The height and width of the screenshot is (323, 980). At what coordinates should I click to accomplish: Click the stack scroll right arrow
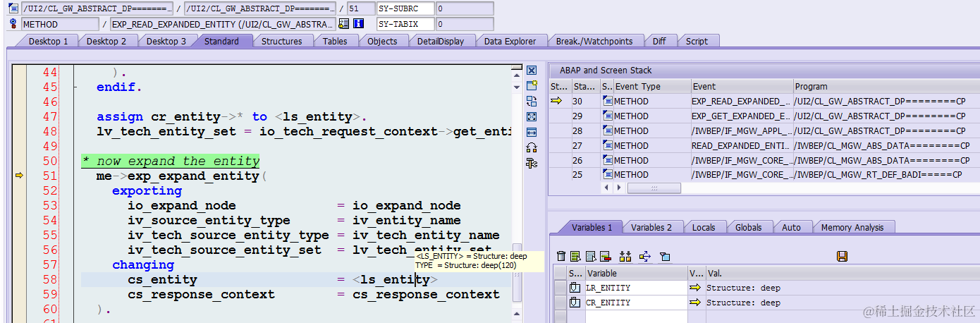coord(620,188)
